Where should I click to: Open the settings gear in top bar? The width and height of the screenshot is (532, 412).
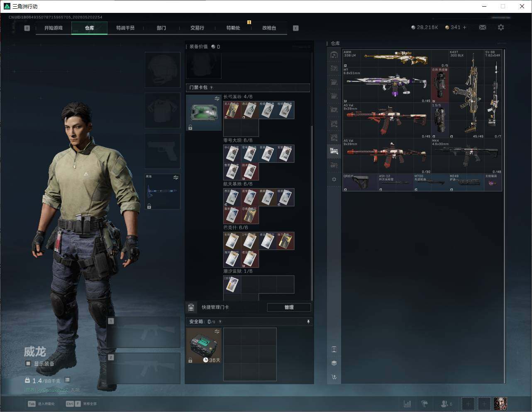point(501,27)
